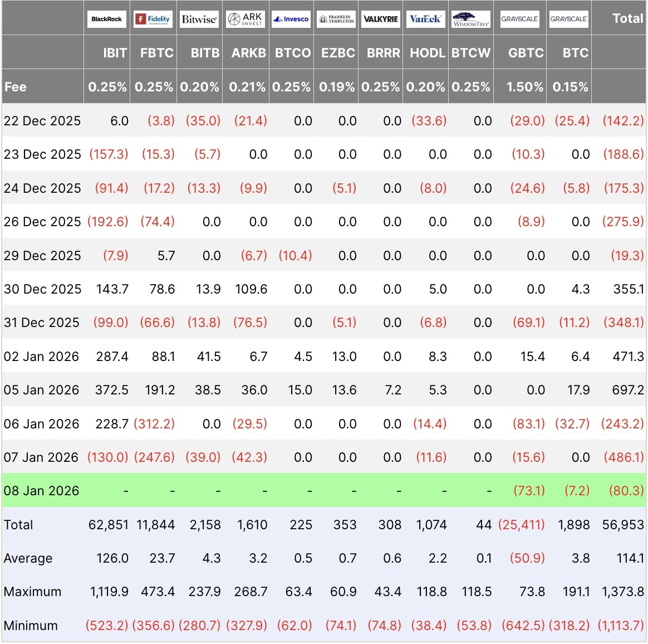The image size is (648, 644).
Task: Click the VanEck logo
Action: 425,19
